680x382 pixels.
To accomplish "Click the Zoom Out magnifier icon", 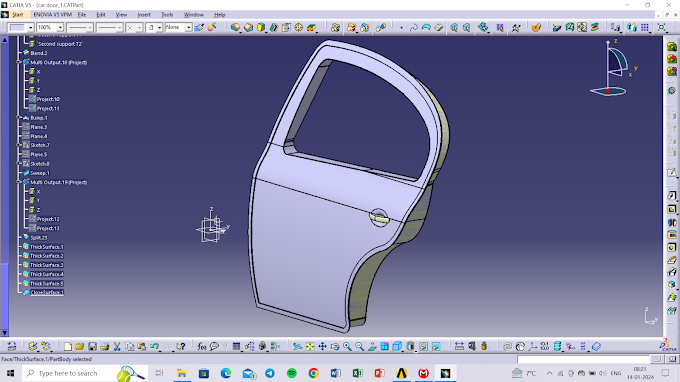I will coord(360,346).
